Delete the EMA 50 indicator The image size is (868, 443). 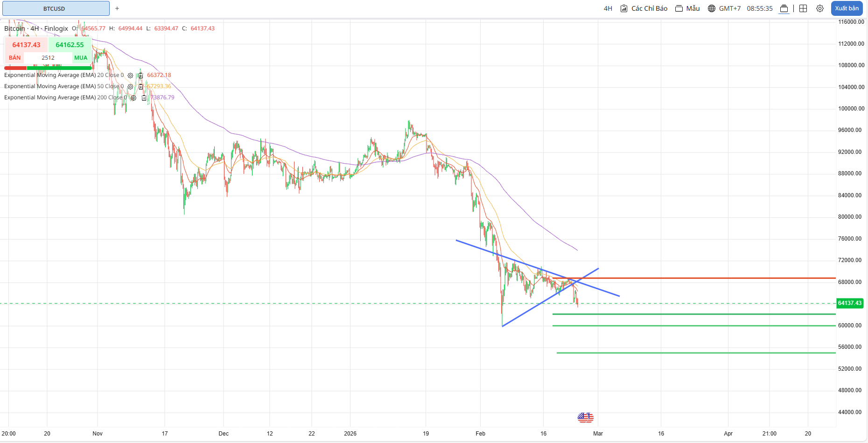point(140,87)
